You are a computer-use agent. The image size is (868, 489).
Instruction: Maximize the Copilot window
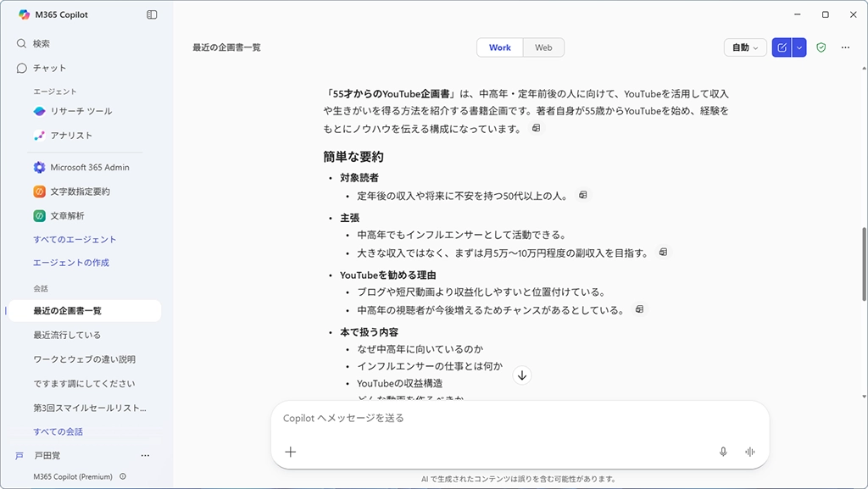coord(826,14)
